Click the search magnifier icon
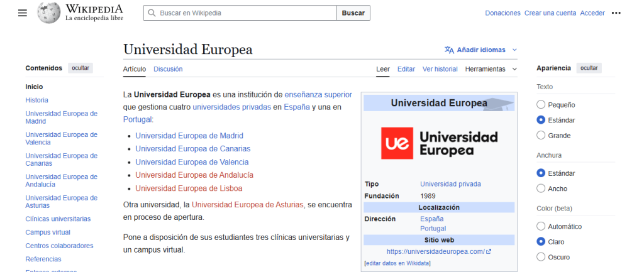The height and width of the screenshot is (272, 644). pos(152,13)
